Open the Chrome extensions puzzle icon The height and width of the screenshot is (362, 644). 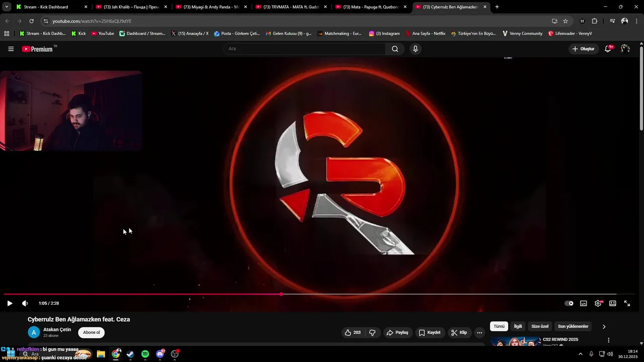(x=595, y=21)
